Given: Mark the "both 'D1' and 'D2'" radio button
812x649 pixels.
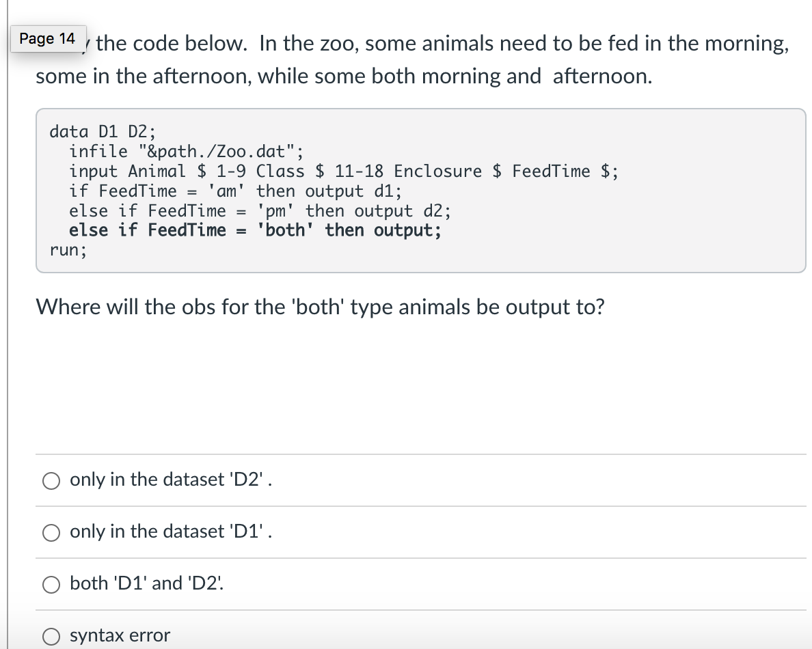Looking at the screenshot, I should 51,584.
